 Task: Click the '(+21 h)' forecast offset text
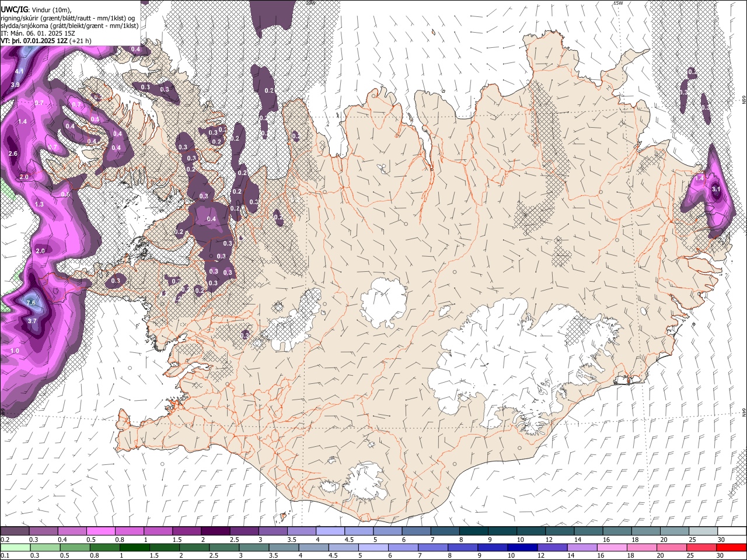tap(81, 41)
